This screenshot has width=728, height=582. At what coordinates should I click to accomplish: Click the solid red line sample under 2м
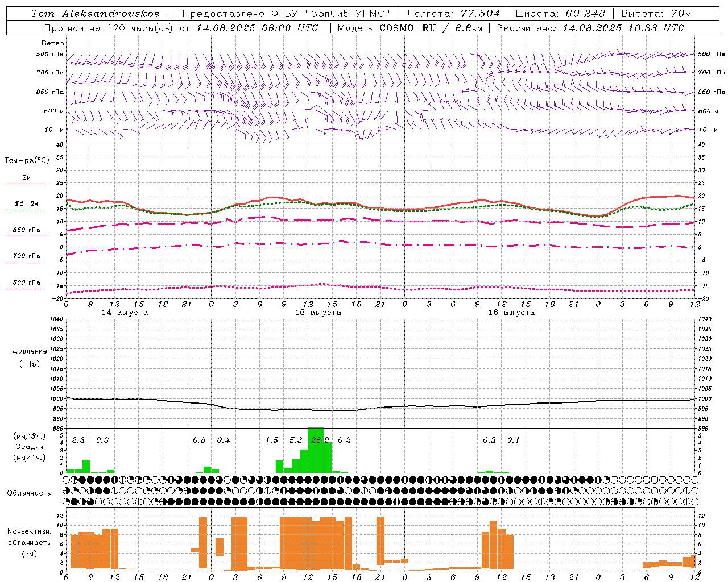pos(26,184)
